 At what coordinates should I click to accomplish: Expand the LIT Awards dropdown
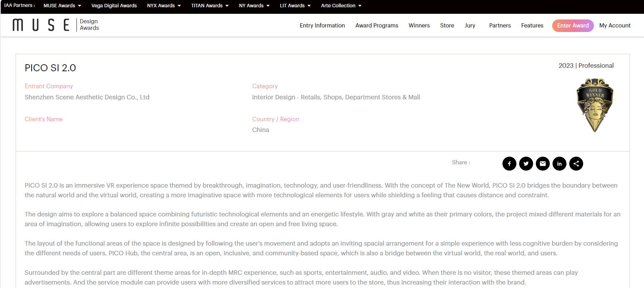pos(295,6)
